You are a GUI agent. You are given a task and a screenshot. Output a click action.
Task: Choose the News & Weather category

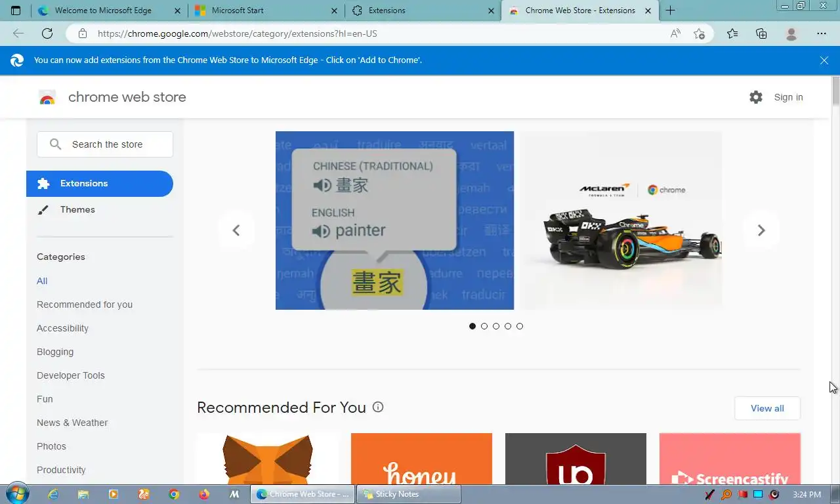coord(72,423)
